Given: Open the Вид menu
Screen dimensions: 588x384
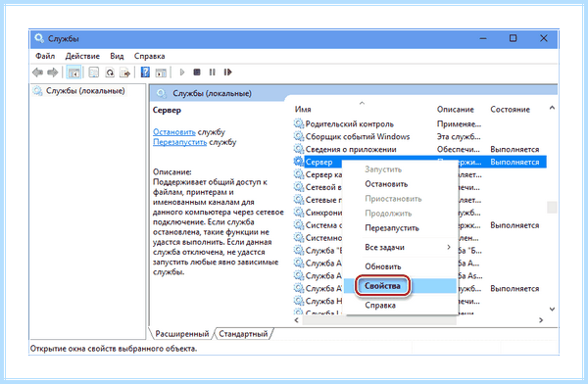Looking at the screenshot, I should coord(117,56).
